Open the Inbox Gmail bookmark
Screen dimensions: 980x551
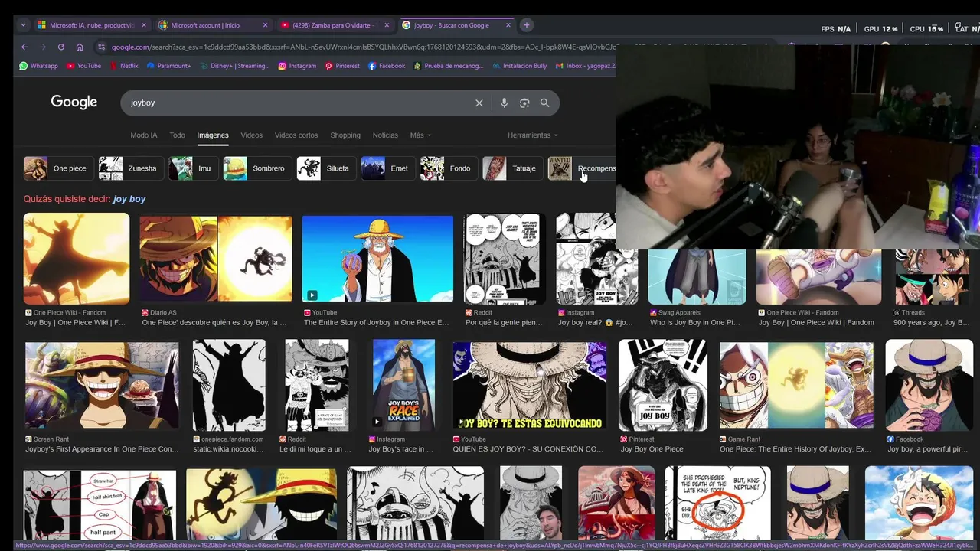[x=585, y=66]
